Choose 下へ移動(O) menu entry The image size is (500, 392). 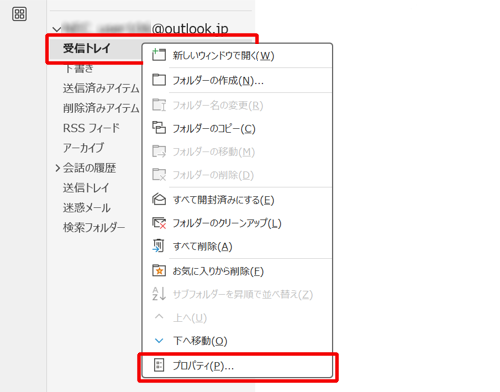(x=237, y=341)
